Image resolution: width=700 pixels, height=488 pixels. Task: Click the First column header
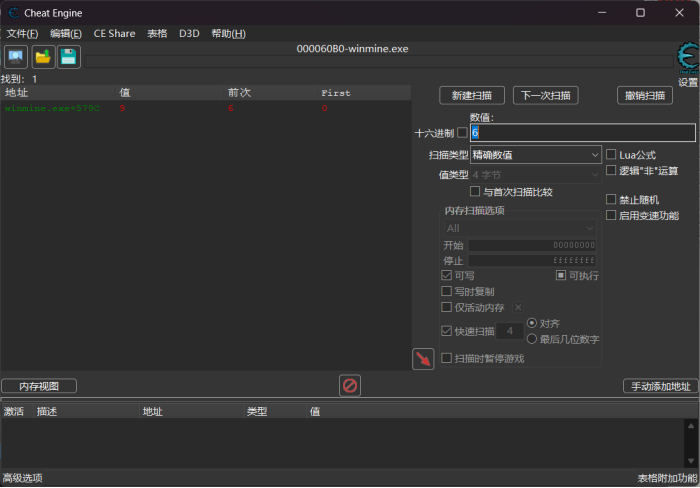(364, 92)
